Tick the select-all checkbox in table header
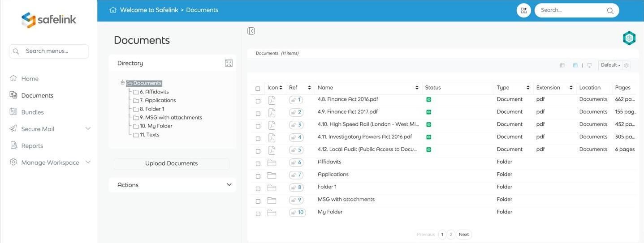The image size is (644, 243). point(258,89)
